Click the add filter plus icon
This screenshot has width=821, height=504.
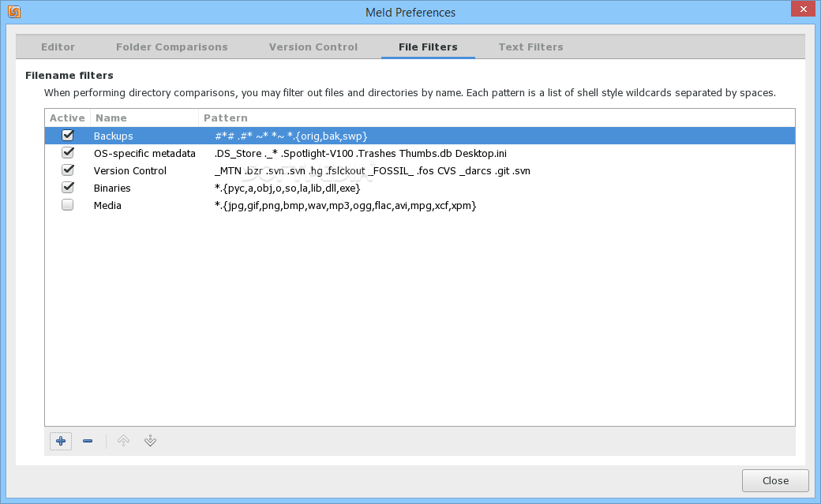point(61,441)
